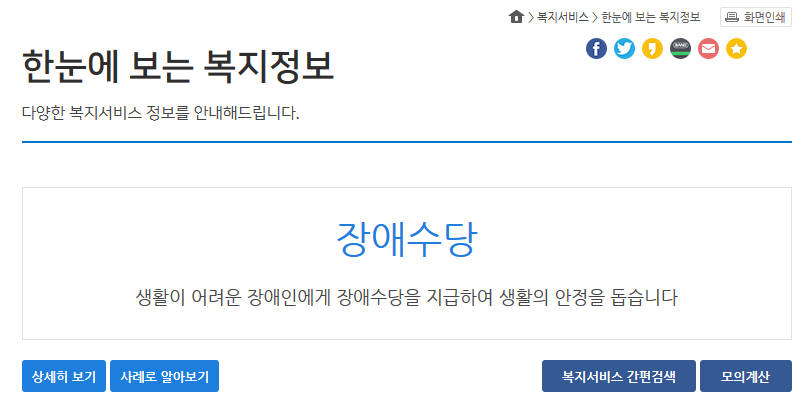Click the 사례로 알아보기 button
Screen dimensions: 812x417
[x=164, y=376]
